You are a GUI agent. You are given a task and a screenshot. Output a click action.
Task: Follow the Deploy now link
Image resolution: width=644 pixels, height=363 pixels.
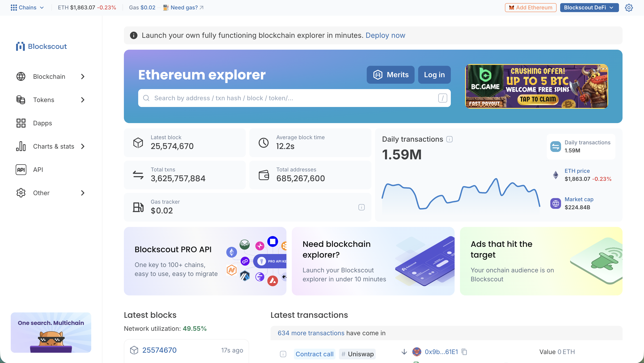(x=385, y=35)
